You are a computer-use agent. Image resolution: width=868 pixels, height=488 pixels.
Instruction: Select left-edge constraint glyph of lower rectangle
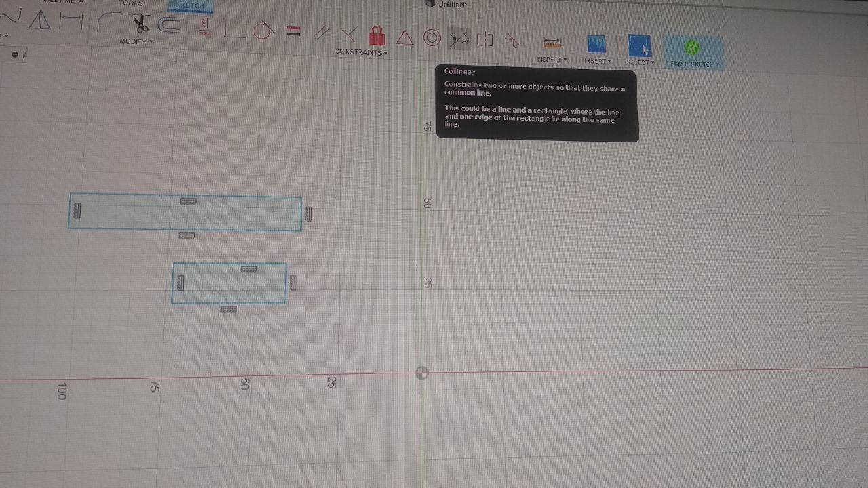(x=180, y=283)
